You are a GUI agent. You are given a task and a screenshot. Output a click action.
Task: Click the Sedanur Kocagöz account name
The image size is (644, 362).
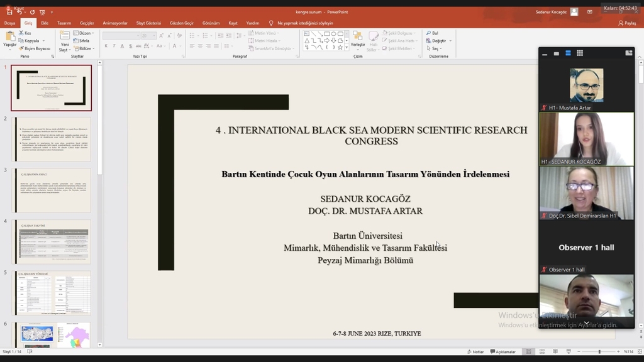click(551, 12)
